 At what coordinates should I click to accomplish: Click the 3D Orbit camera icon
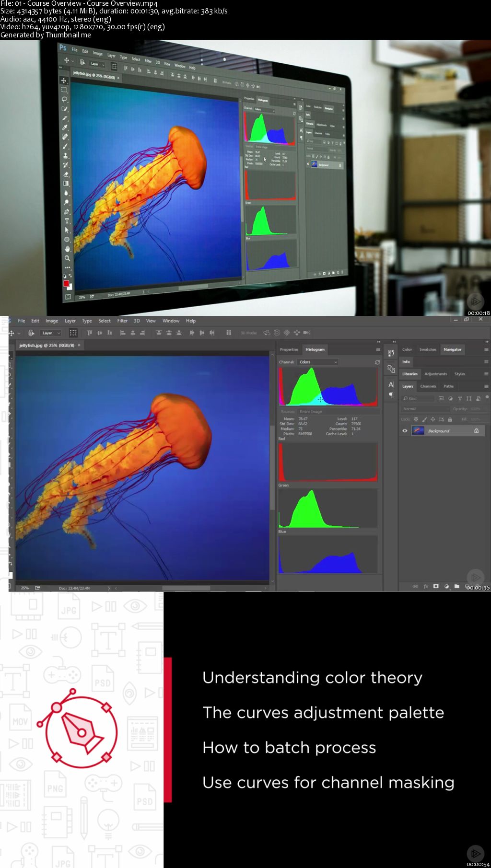[267, 333]
